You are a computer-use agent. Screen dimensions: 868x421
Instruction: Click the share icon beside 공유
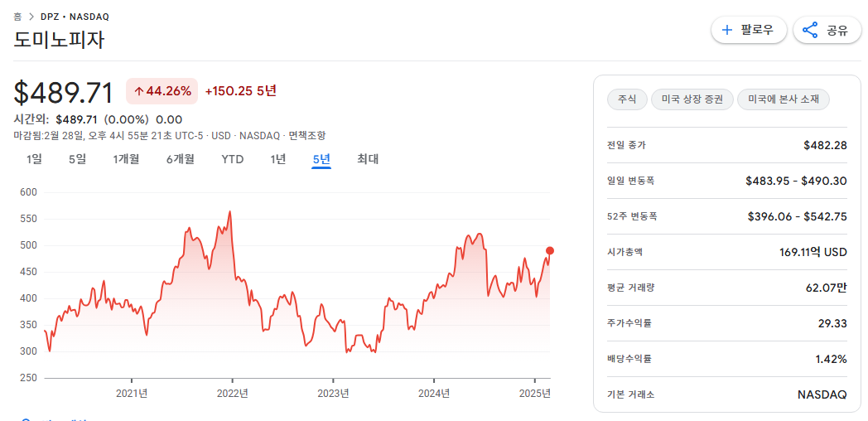point(810,30)
